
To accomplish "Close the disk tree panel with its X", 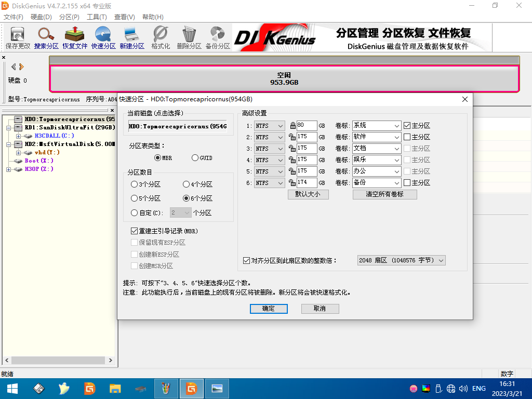I will pos(112,110).
